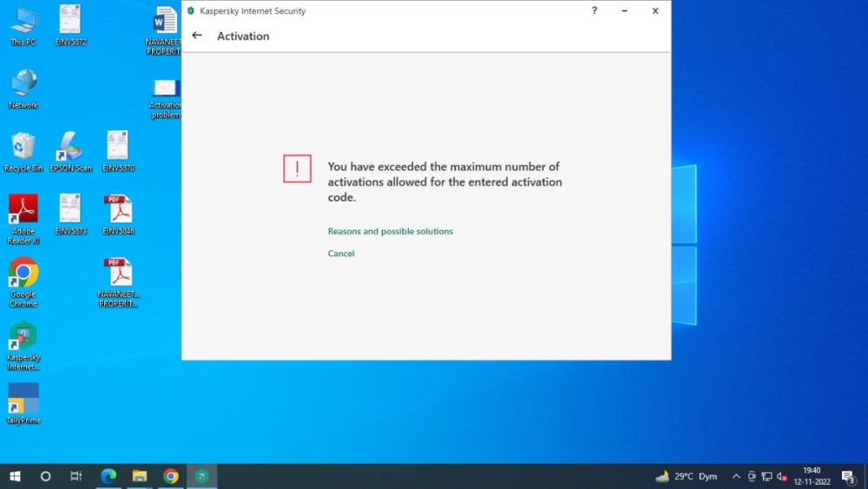Click Reasons and possible solutions link
The image size is (868, 489).
pyautogui.click(x=391, y=232)
